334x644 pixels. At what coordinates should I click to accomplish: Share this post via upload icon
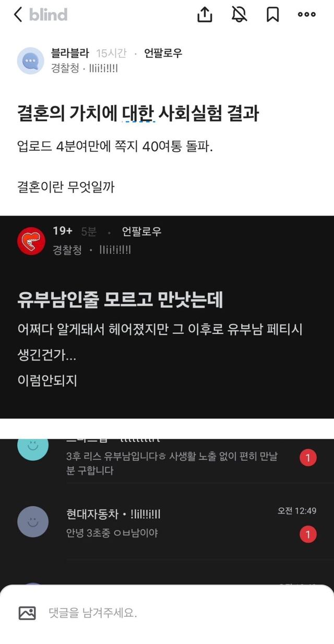point(205,15)
